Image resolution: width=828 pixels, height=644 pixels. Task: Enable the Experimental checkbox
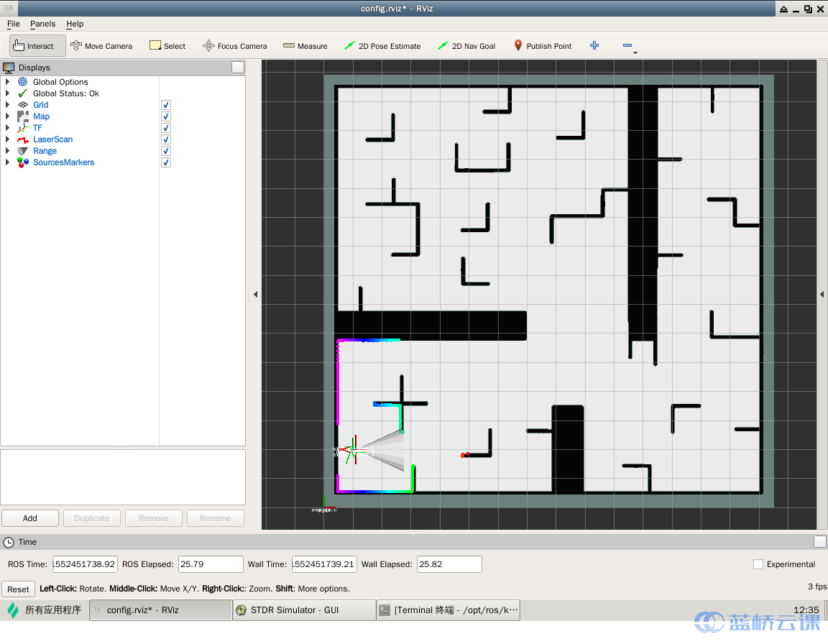[x=758, y=564]
